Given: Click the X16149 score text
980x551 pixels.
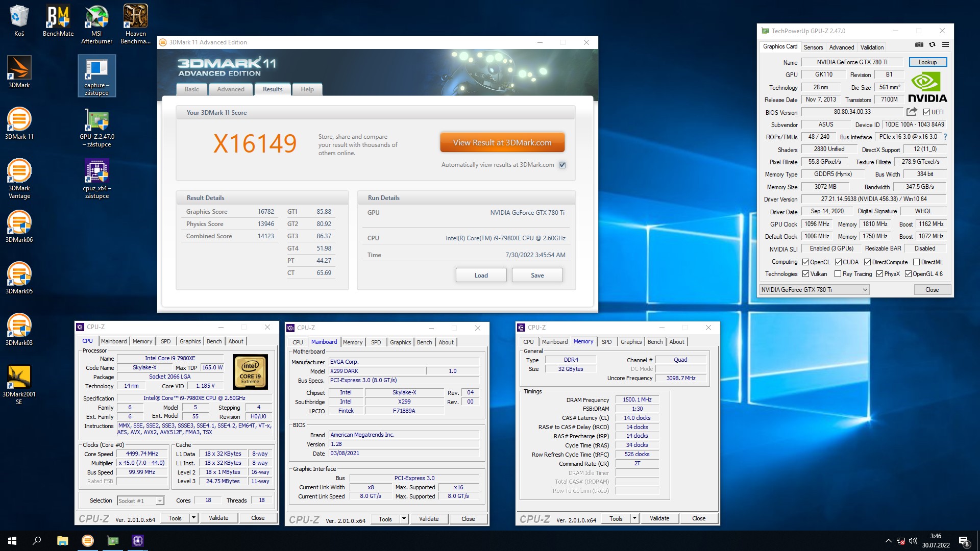Looking at the screenshot, I should 255,143.
